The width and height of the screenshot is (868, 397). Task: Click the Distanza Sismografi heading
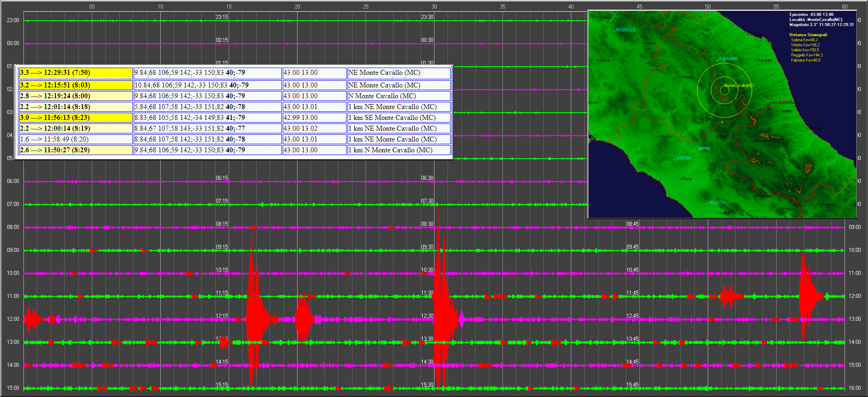(x=808, y=35)
